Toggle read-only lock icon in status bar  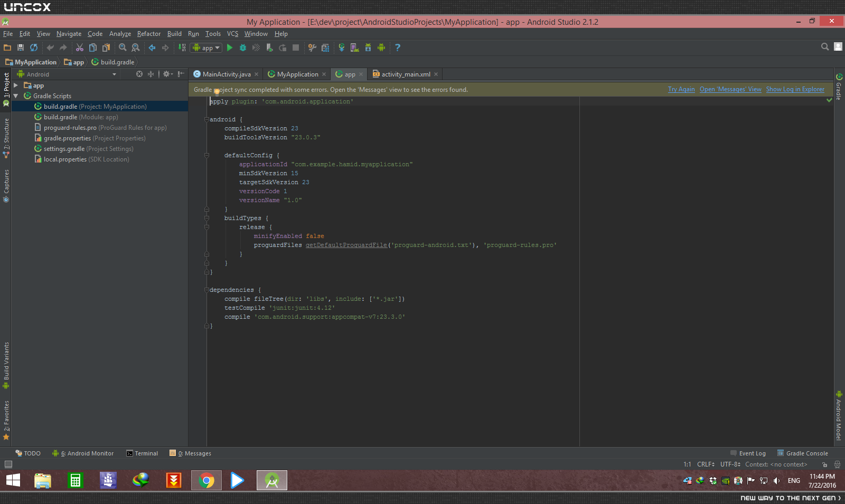824,464
